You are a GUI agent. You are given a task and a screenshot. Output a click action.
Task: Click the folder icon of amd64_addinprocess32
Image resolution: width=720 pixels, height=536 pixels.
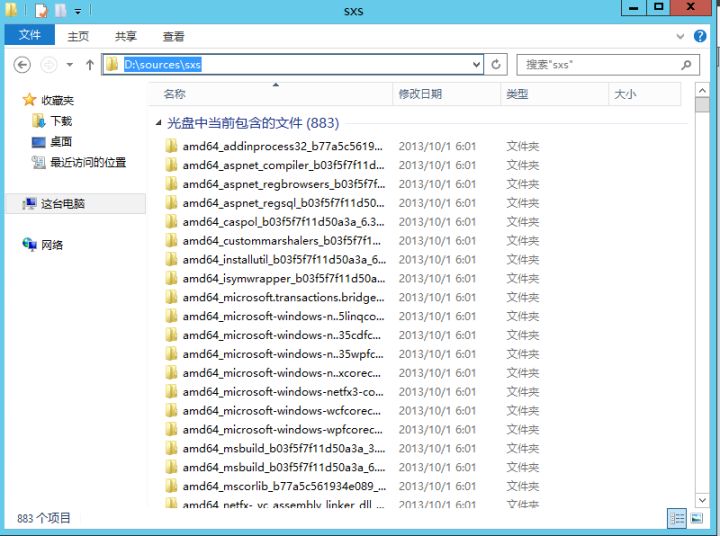coord(171,146)
